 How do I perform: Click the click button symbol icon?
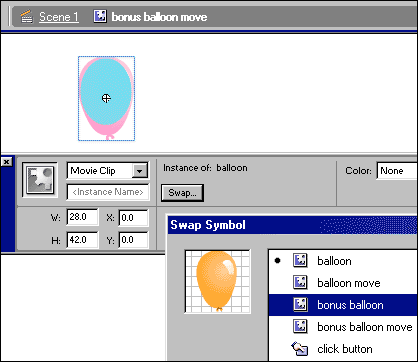(x=300, y=349)
